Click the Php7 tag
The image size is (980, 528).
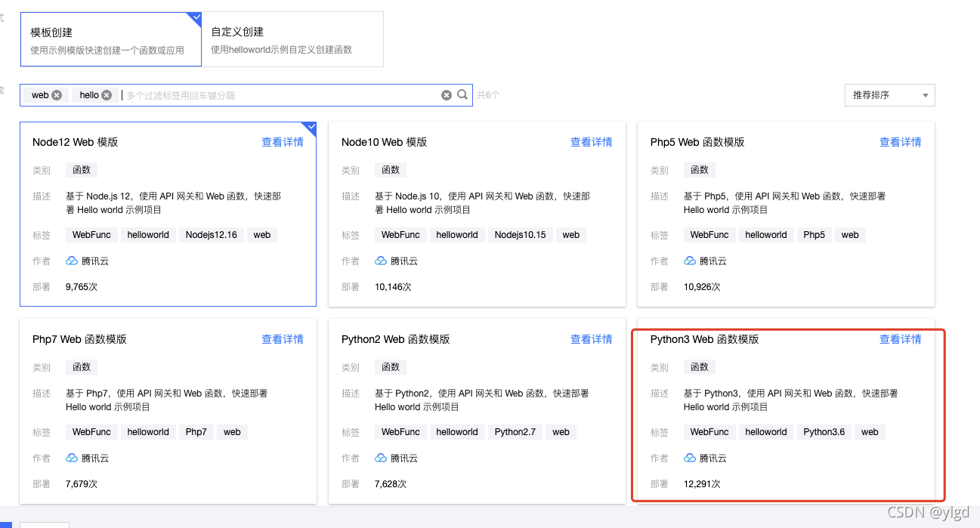(x=196, y=432)
